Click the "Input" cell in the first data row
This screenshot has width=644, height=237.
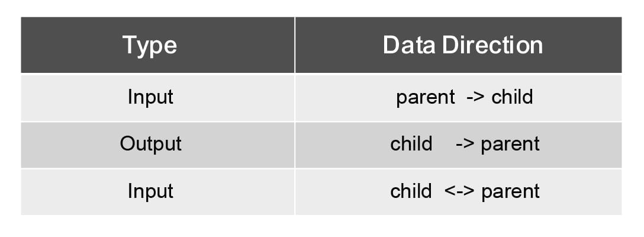pos(150,97)
